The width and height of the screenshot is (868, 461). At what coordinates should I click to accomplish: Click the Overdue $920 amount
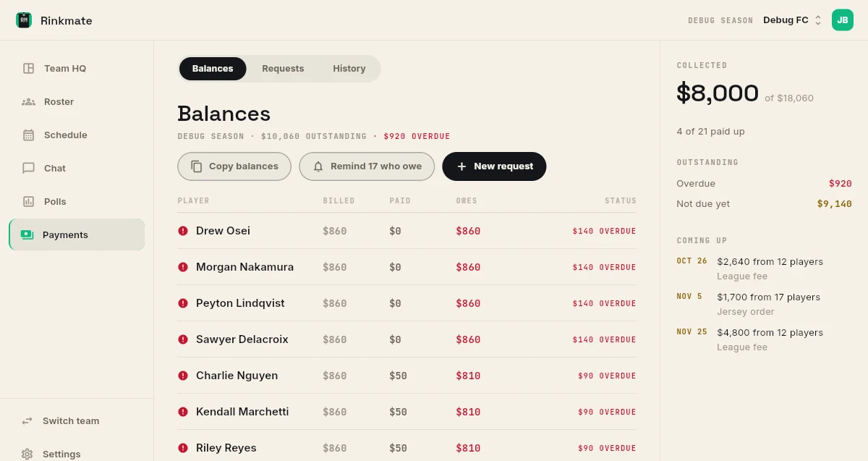841,184
